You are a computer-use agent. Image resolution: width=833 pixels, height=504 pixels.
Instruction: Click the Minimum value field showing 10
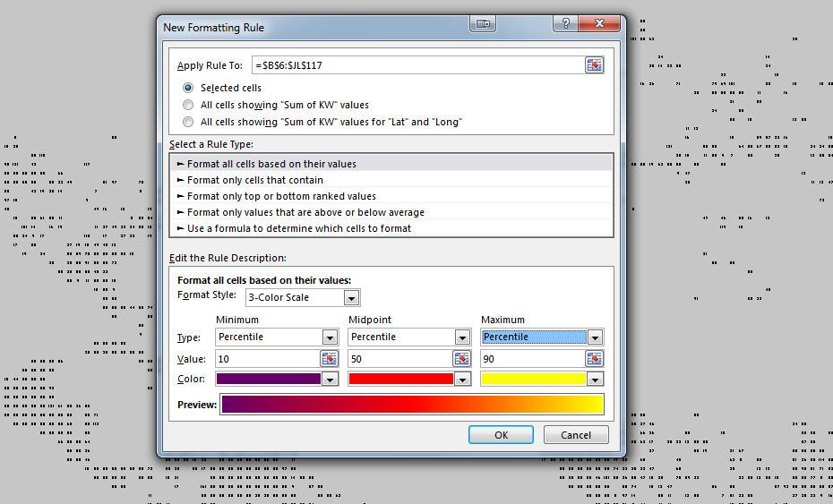tap(268, 359)
